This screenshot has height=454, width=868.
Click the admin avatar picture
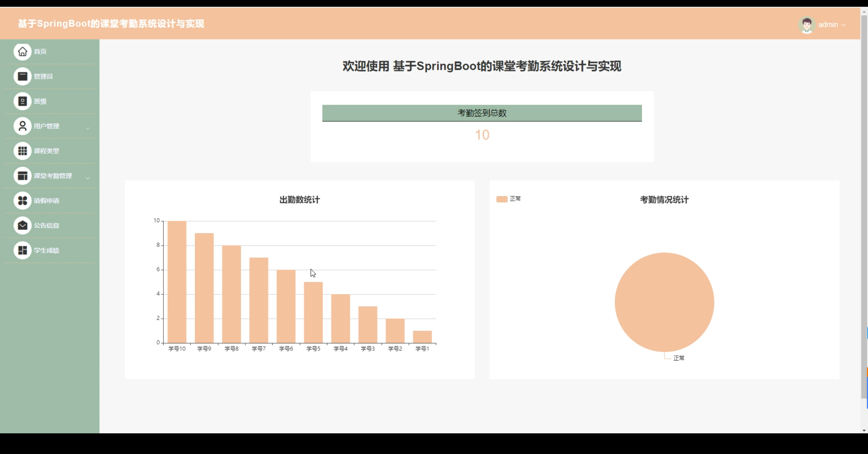click(806, 25)
